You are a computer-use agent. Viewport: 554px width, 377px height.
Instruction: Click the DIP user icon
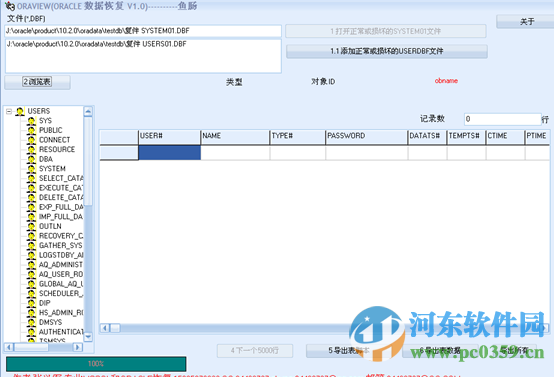tap(31, 303)
